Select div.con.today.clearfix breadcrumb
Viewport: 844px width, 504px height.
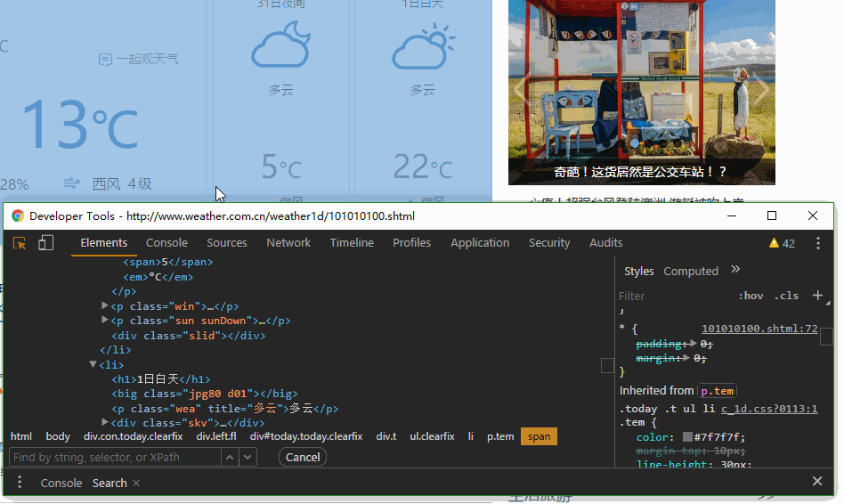pos(133,436)
